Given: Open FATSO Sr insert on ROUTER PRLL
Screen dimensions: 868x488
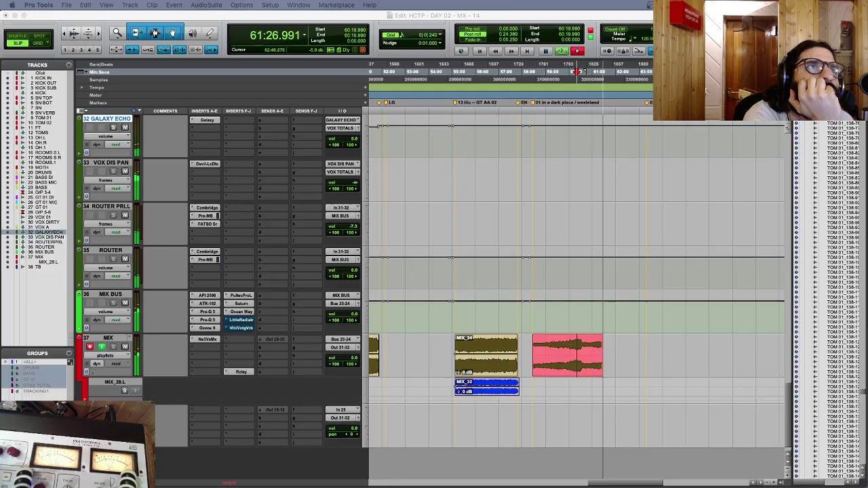Looking at the screenshot, I should click(x=206, y=224).
